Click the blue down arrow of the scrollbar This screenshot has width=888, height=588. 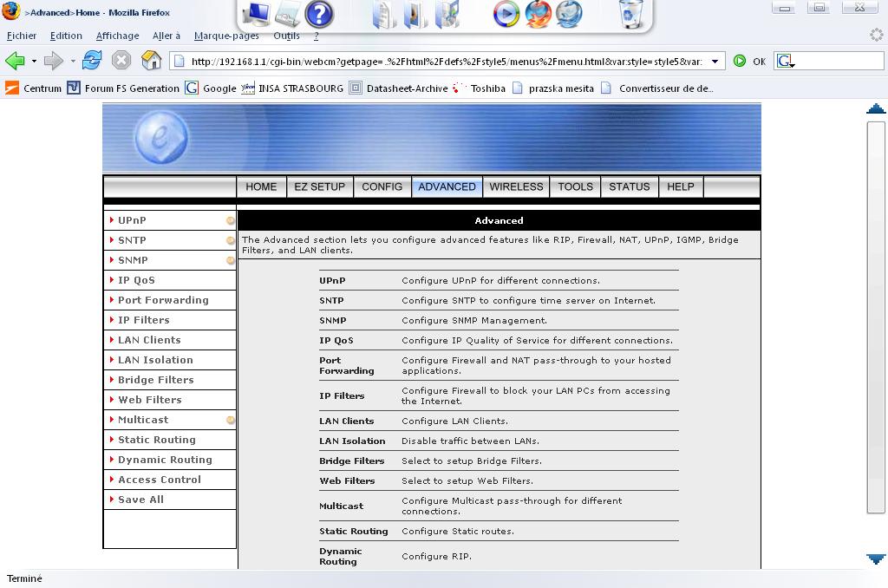876,559
